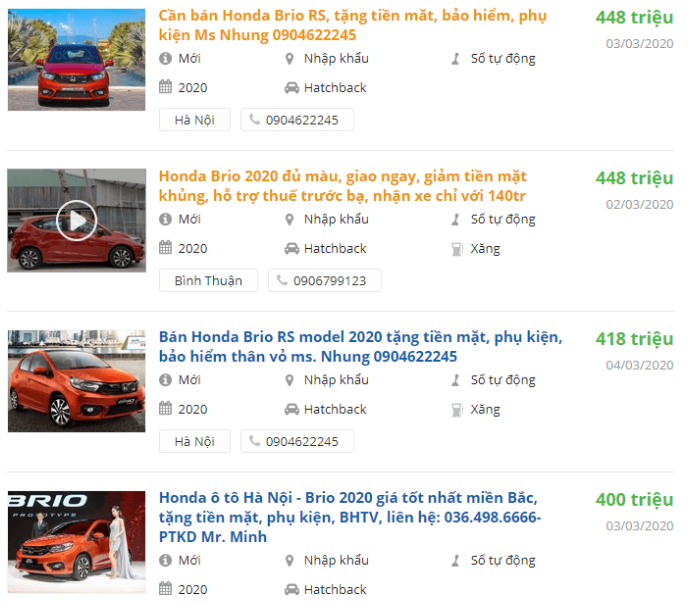The height and width of the screenshot is (607, 691).
Task: Click the '418 triệu' price
Action: pyautogui.click(x=635, y=339)
